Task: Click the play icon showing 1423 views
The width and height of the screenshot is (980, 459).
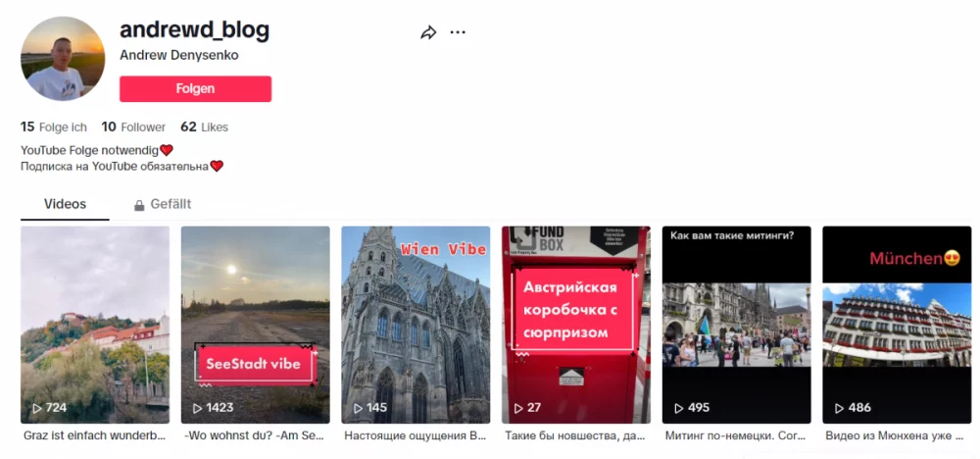Action: [198, 408]
